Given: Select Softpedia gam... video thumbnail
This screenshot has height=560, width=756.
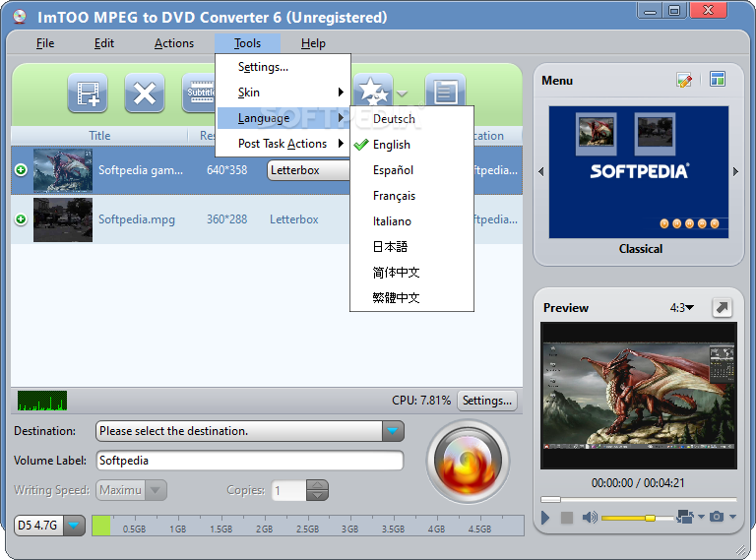Looking at the screenshot, I should pos(63,170).
